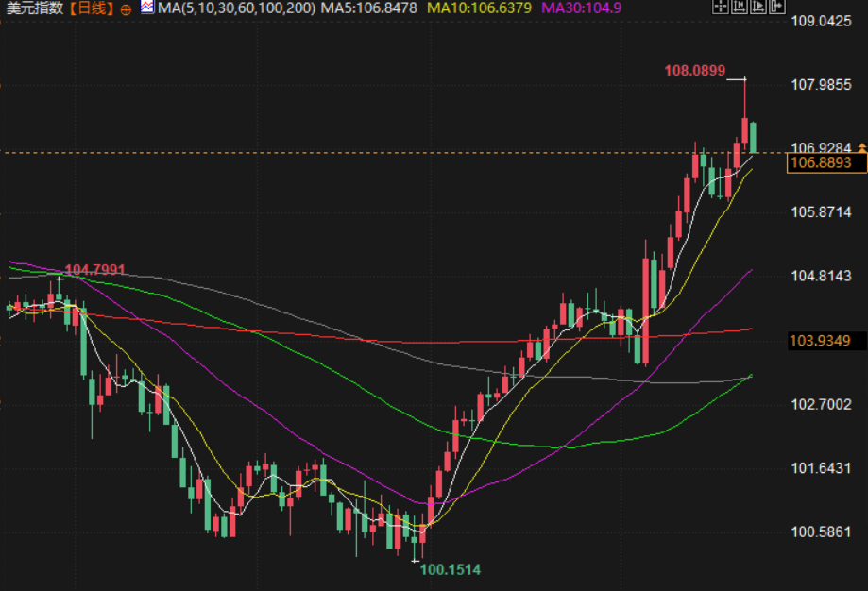This screenshot has height=591, width=868.
Task: Click the expand chart range icon
Action: coord(758,7)
